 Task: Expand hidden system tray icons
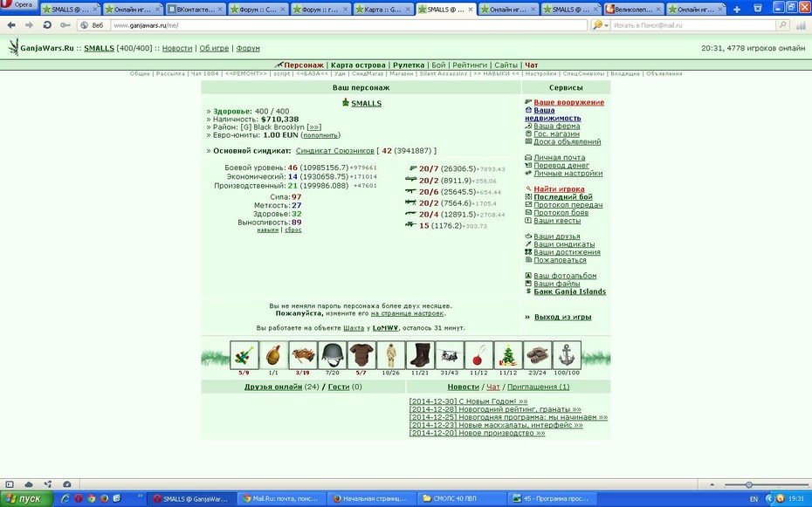tap(769, 499)
